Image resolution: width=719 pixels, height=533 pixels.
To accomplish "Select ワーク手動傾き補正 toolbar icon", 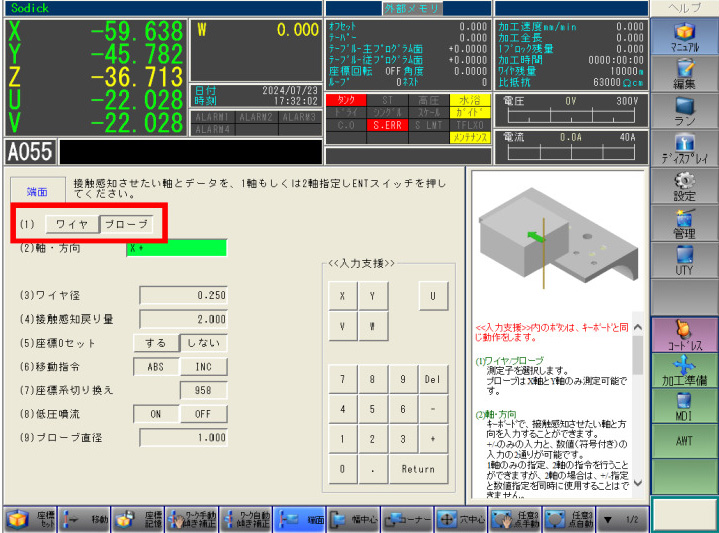I will tap(192, 519).
